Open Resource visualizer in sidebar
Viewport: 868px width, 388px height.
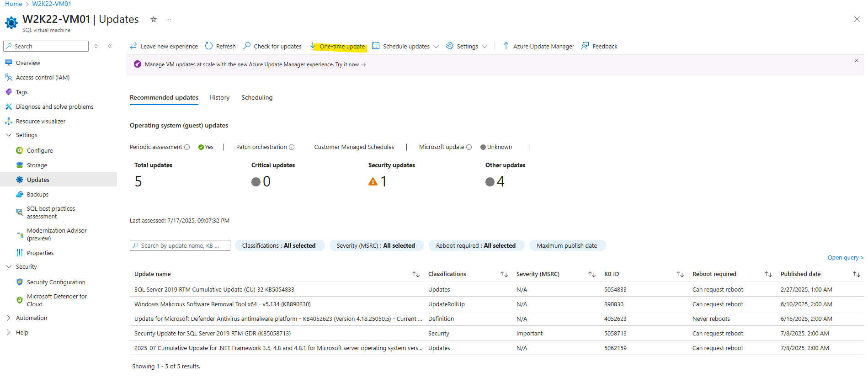(41, 121)
